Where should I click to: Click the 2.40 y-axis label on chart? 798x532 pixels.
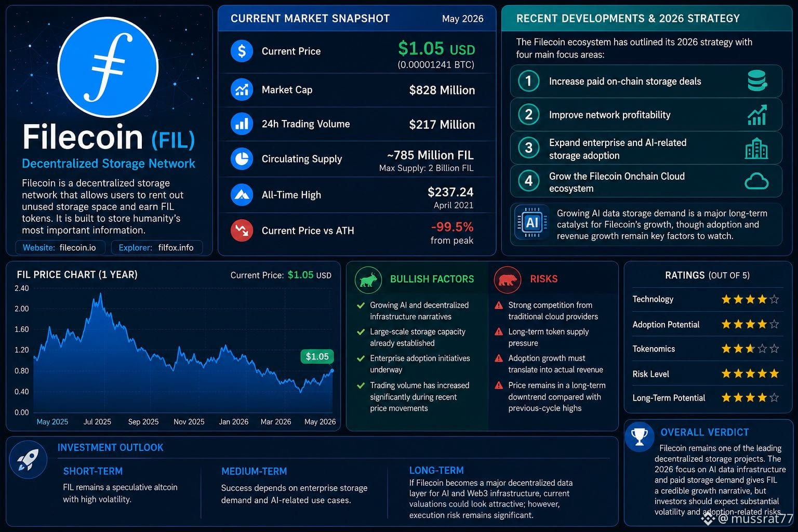coord(22,288)
